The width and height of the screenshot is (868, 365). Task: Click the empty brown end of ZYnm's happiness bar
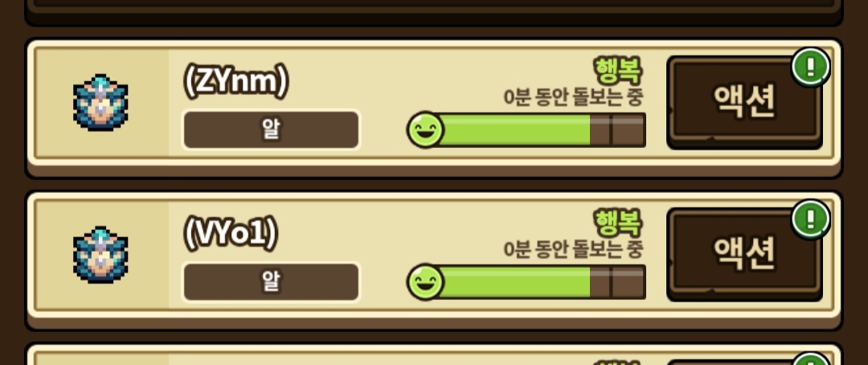618,130
